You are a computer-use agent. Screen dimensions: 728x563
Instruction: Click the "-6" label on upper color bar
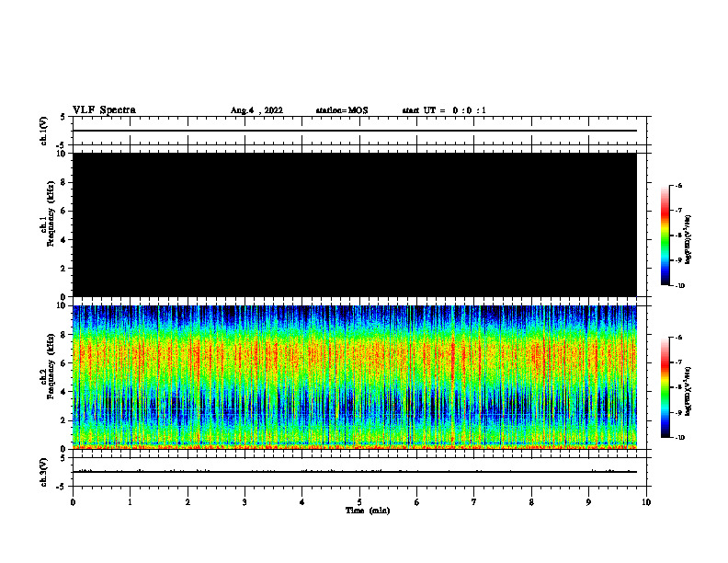[679, 186]
